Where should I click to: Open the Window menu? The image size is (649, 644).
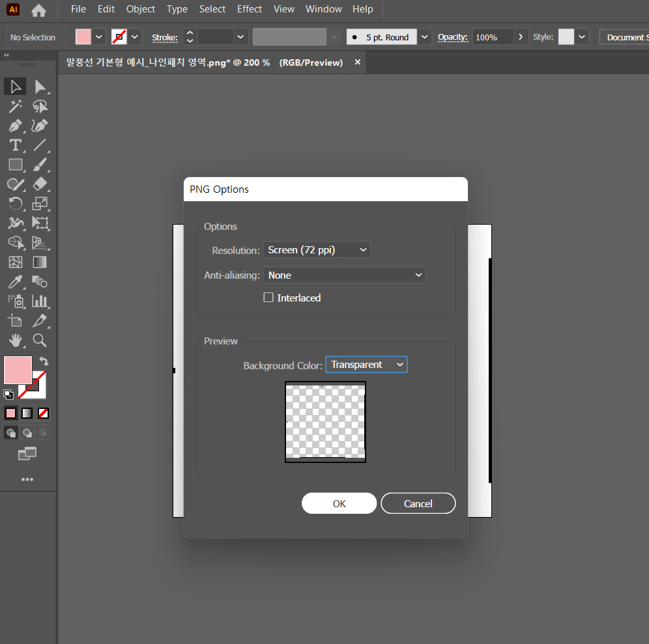(x=324, y=9)
